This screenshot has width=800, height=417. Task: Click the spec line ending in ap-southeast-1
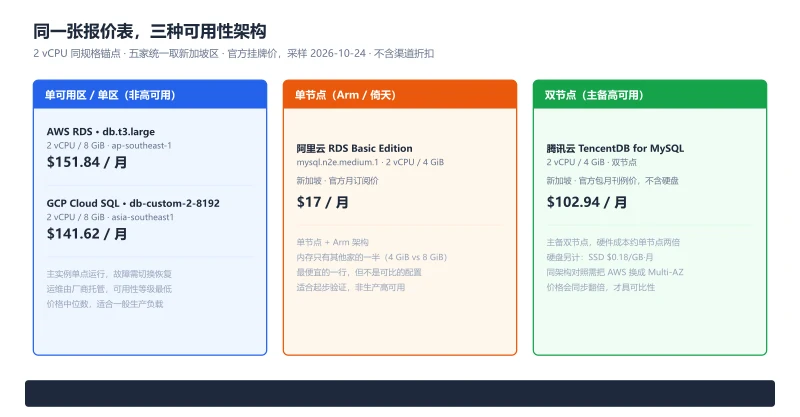coord(109,145)
